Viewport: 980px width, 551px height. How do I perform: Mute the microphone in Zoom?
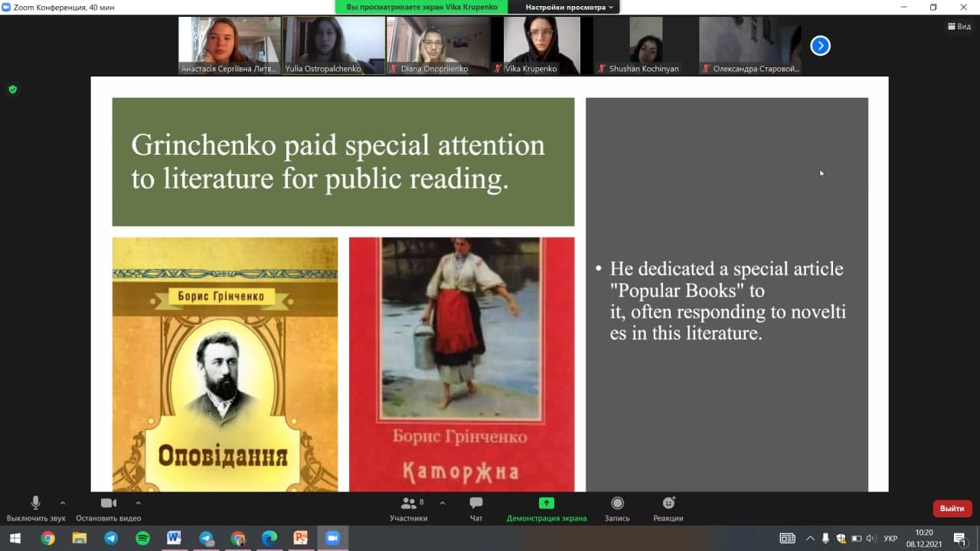(35, 504)
